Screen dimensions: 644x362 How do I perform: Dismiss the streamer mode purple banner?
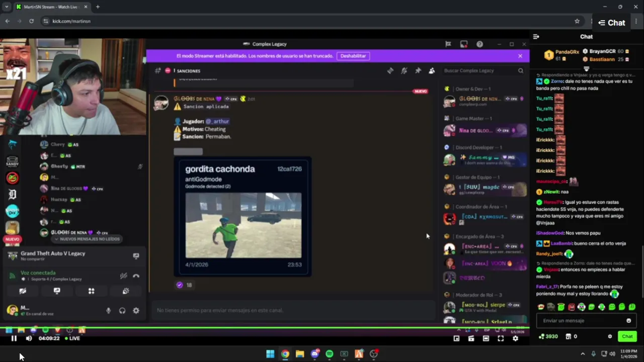click(x=520, y=56)
